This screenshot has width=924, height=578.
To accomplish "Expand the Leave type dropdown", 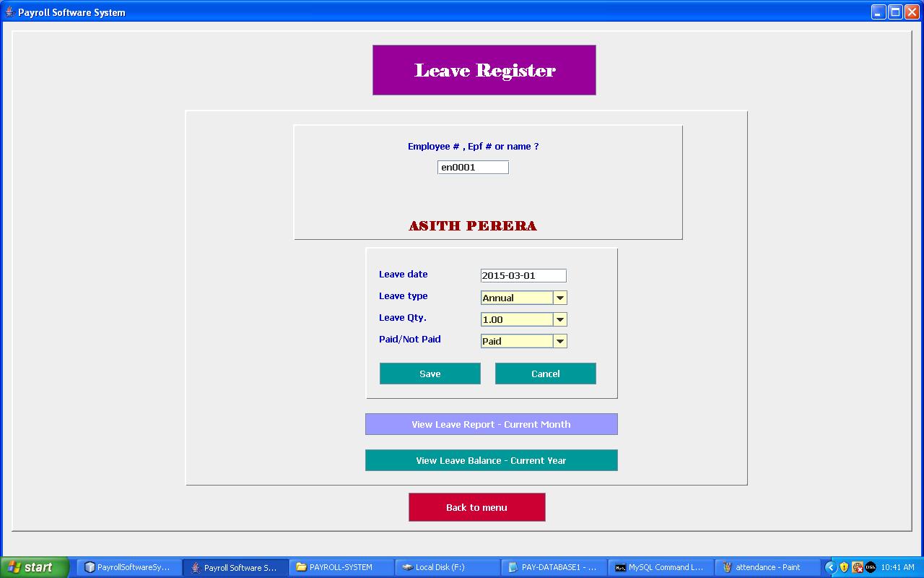I will click(x=559, y=298).
